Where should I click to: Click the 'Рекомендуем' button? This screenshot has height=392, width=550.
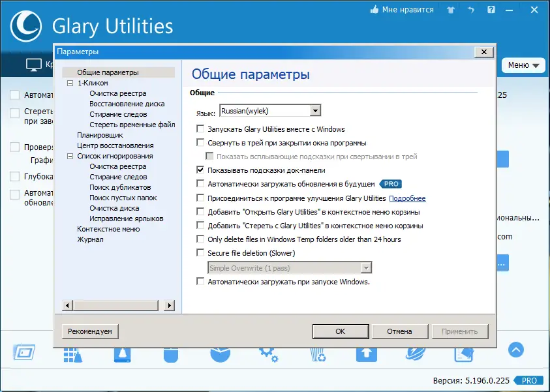tap(90, 331)
